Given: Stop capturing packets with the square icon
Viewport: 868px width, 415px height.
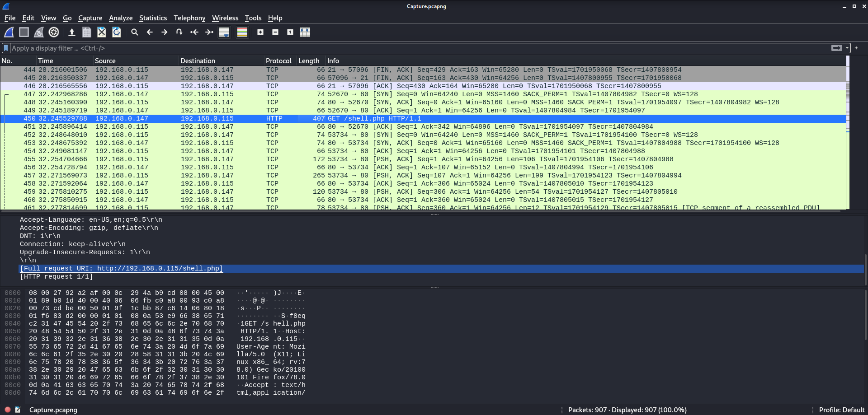Looking at the screenshot, I should tap(24, 32).
